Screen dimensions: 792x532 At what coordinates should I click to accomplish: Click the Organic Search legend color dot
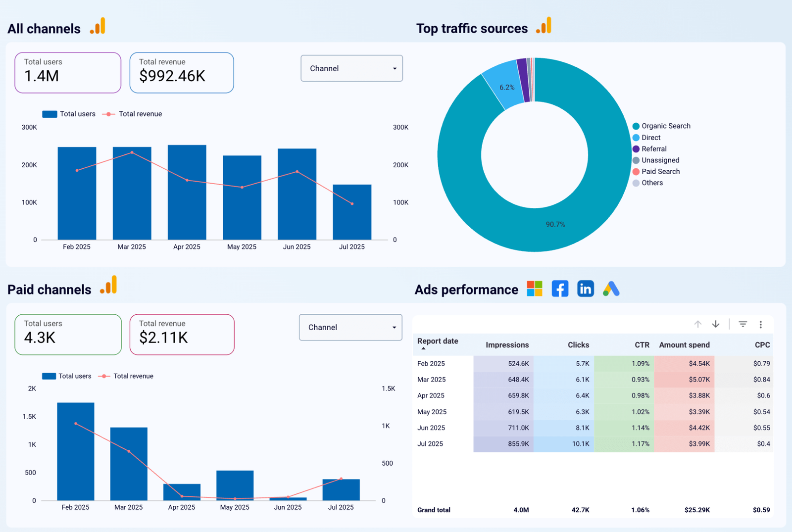(636, 126)
